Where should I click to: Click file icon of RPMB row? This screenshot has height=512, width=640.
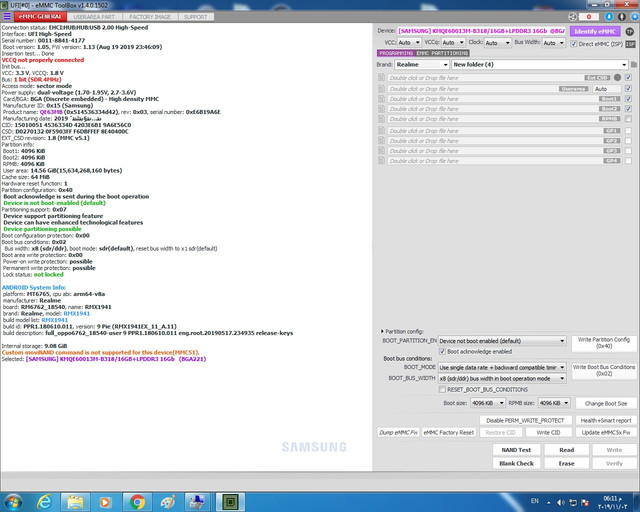[381, 119]
